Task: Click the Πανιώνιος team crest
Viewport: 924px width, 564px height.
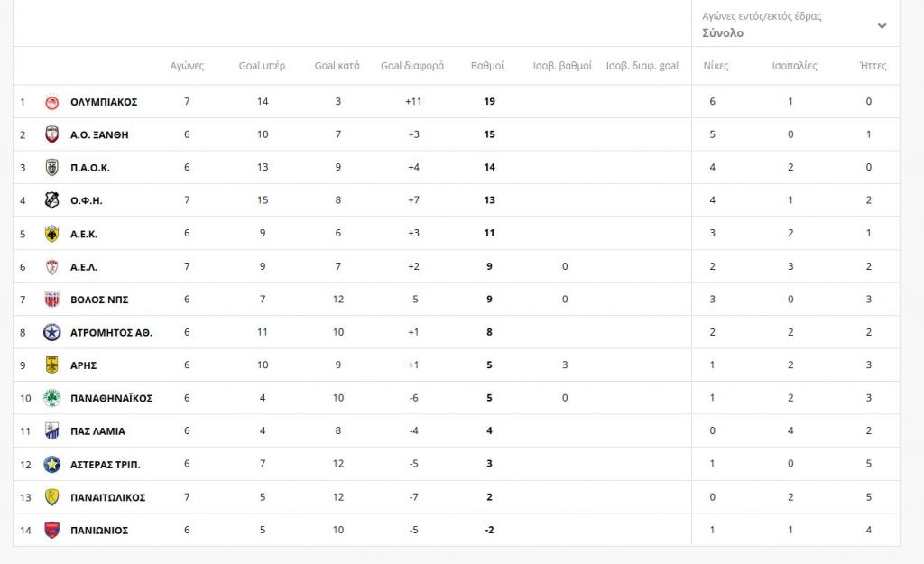Action: pyautogui.click(x=52, y=530)
